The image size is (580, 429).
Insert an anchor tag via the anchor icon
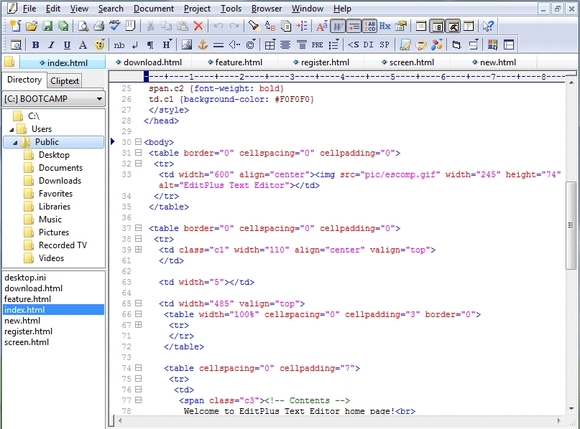click(202, 45)
